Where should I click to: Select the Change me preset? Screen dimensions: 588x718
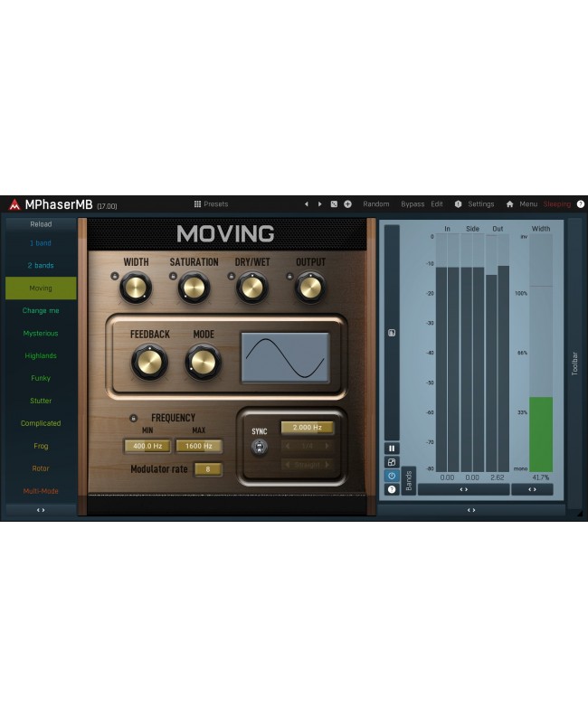click(41, 310)
